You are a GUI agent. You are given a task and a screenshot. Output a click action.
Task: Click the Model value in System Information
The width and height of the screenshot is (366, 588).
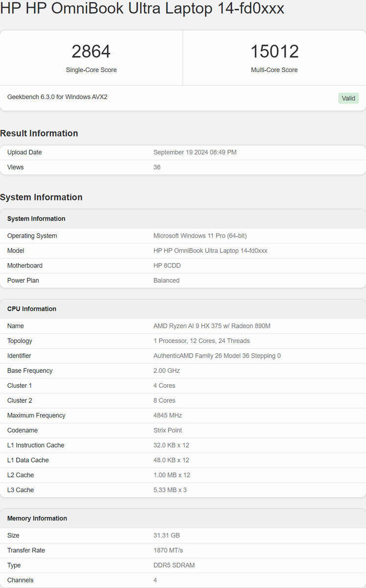coord(210,250)
